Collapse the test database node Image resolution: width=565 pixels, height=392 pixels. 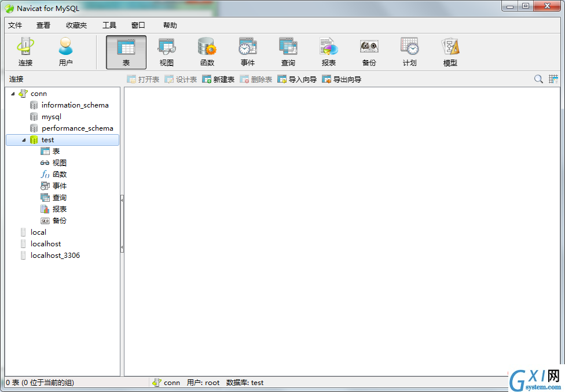[24, 140]
